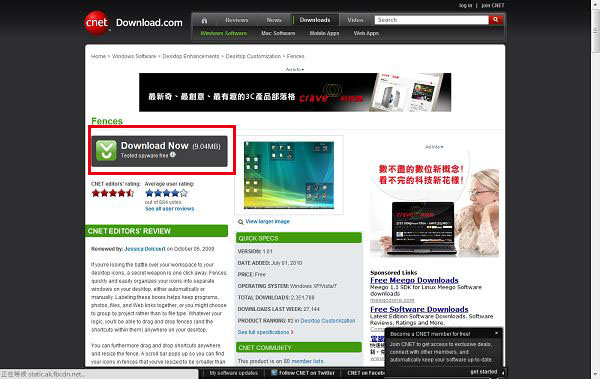Expand the Ad Info dropdown above banner
The image size is (600, 379).
295,70
